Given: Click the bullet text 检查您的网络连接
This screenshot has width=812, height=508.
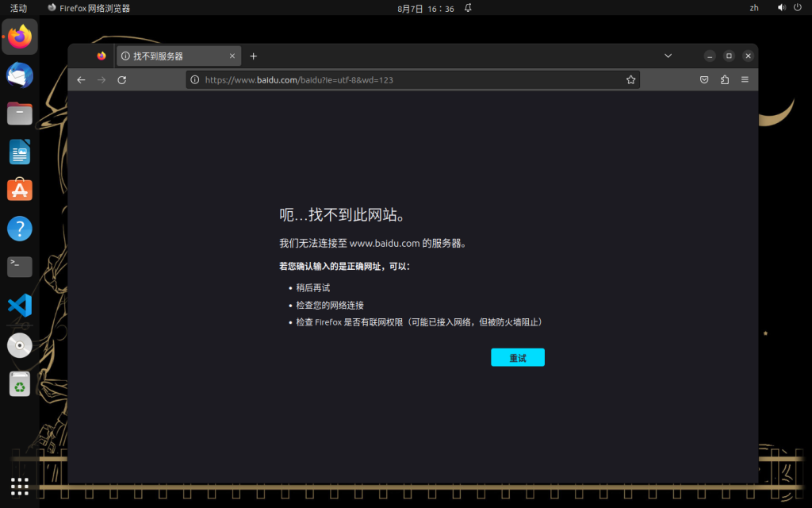Looking at the screenshot, I should point(330,306).
